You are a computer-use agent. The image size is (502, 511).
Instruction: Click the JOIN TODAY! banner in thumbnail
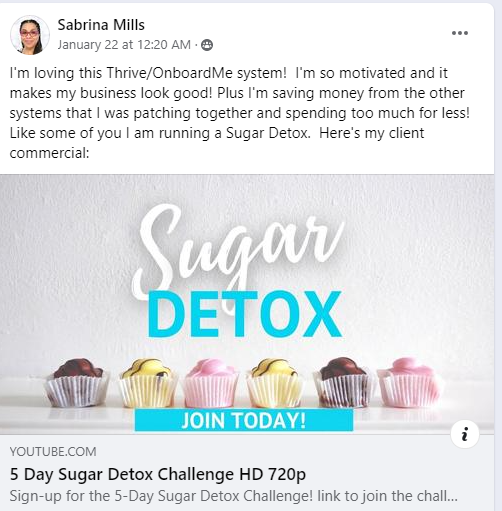tap(244, 420)
